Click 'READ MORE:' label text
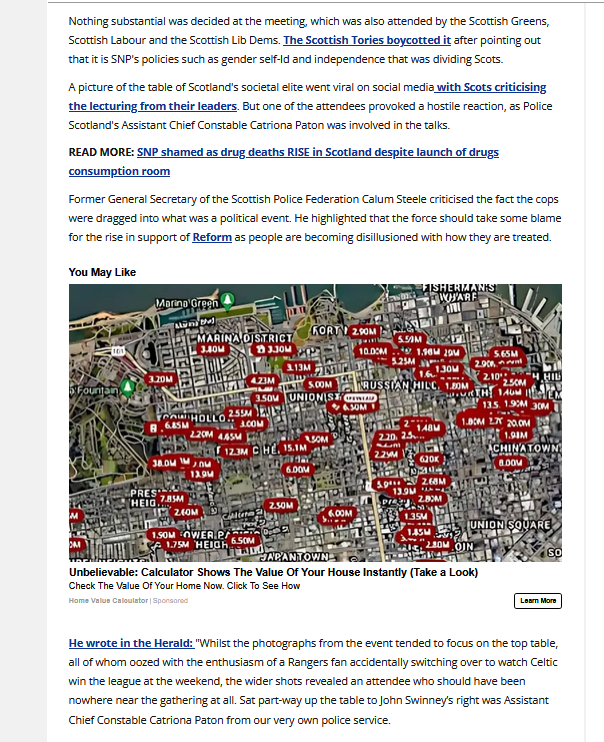The image size is (604, 742). coord(101,152)
